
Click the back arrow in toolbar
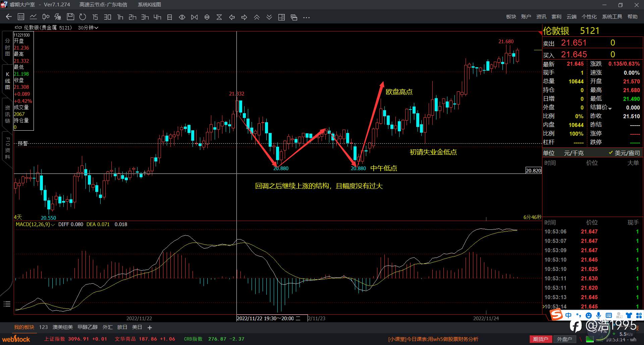point(9,17)
